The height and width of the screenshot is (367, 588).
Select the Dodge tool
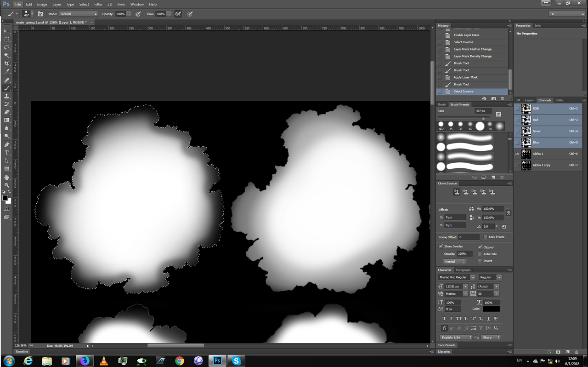pyautogui.click(x=7, y=136)
